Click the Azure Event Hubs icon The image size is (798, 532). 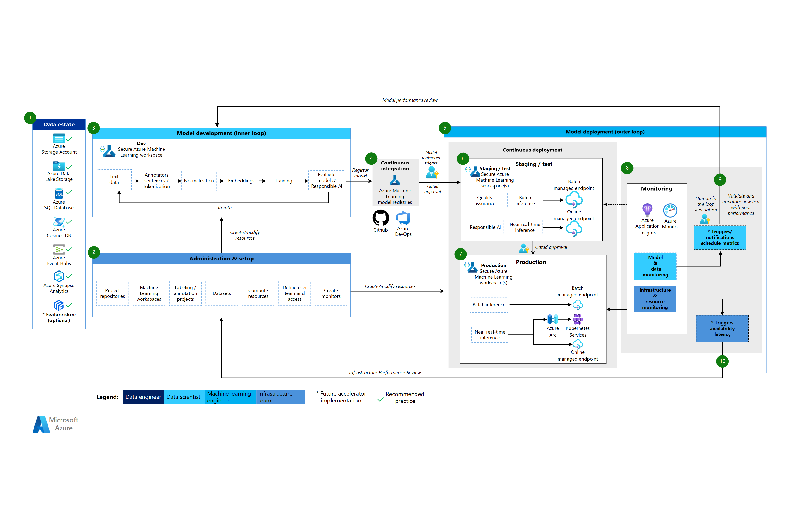(59, 249)
